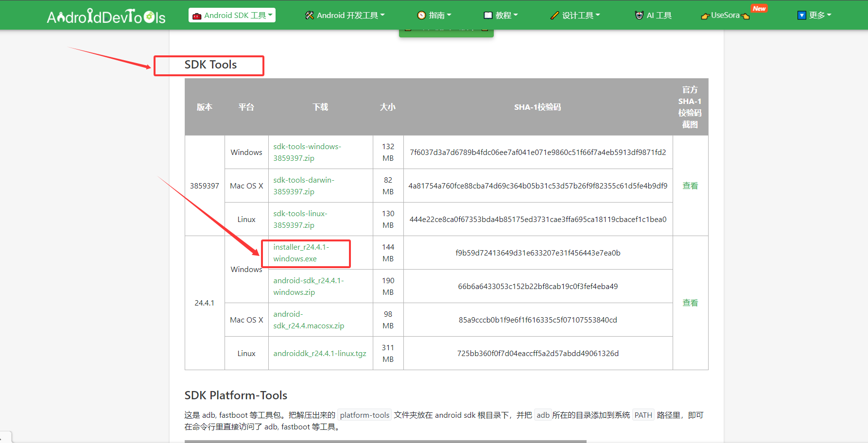Click the AndroidDevTools site logo

[x=106, y=16]
